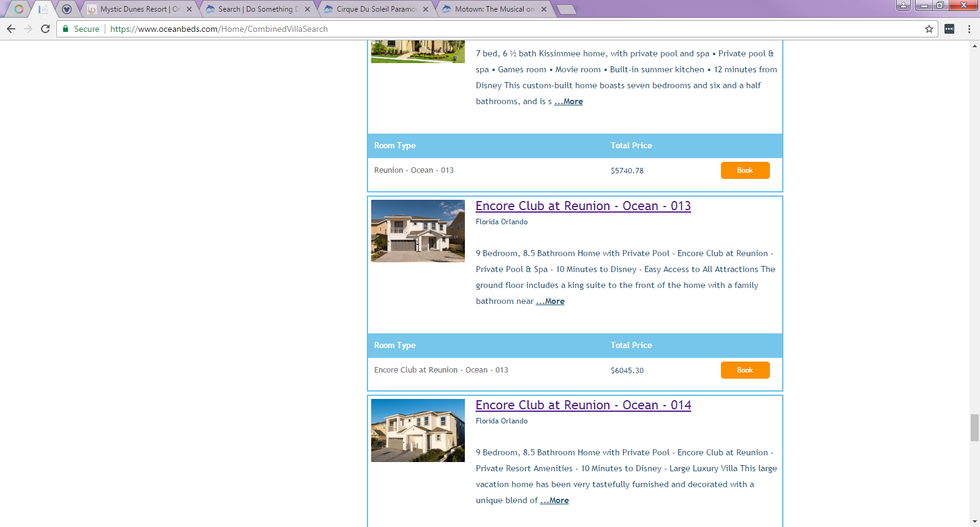
Task: Click 'Florida Orlando' under the Ocean - 014 title
Action: click(502, 421)
